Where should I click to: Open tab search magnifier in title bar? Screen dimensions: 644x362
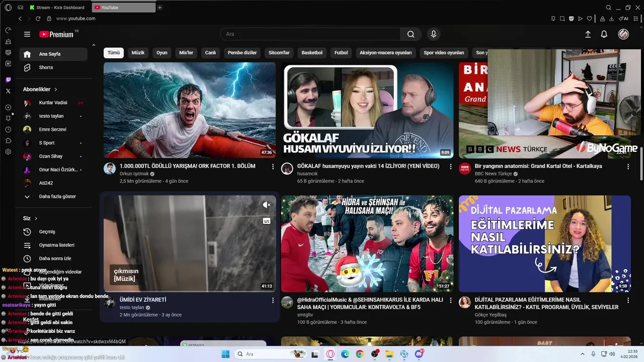[609, 8]
